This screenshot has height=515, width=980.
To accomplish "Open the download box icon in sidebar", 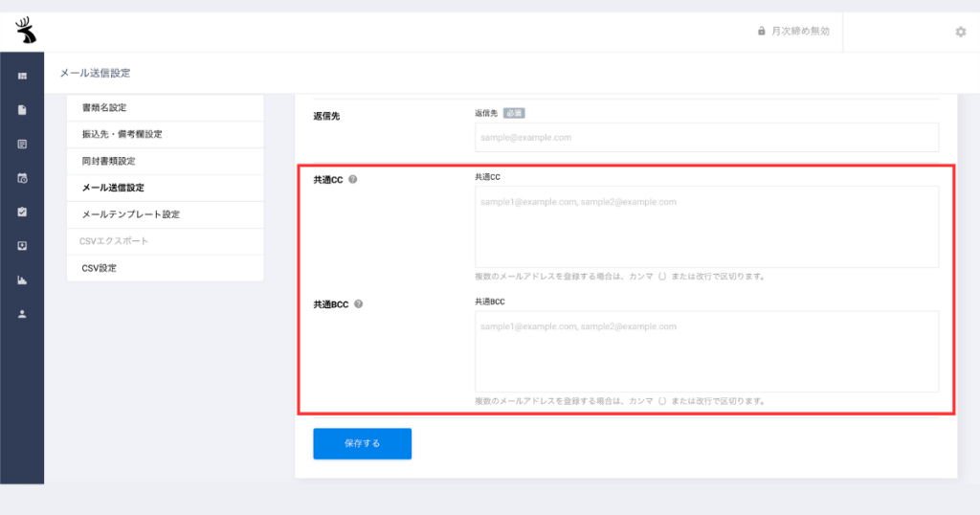I will (x=22, y=246).
